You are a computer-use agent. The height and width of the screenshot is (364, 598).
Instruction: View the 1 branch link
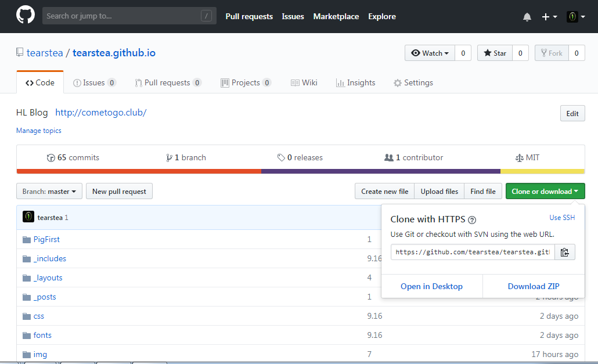tap(186, 157)
